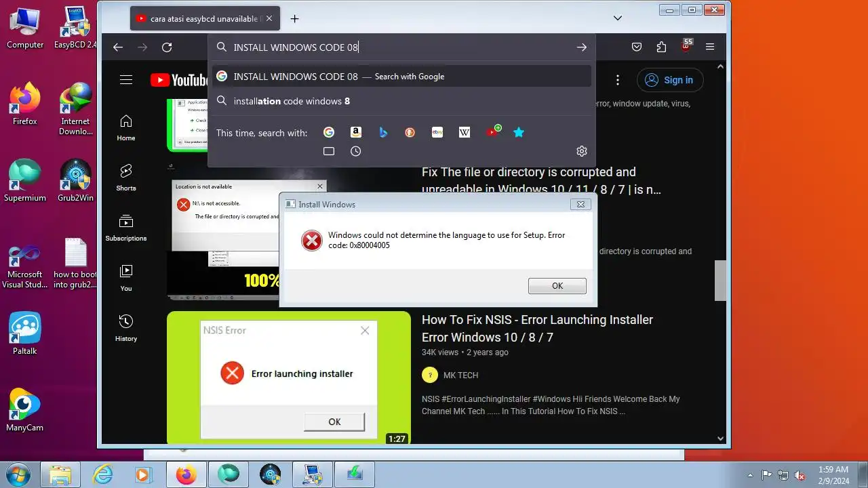Open the MK TECH channel link
The height and width of the screenshot is (488, 868).
coord(460,375)
